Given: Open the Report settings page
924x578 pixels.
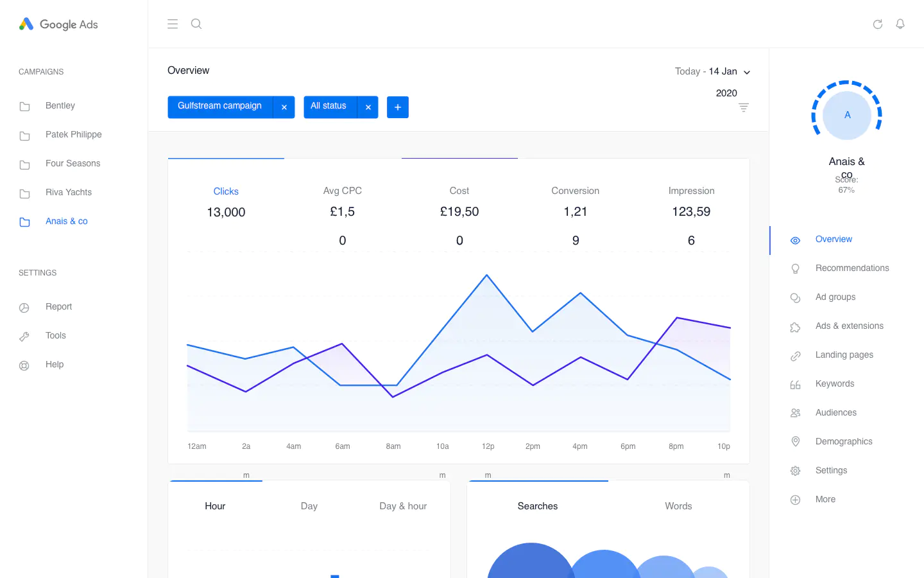Looking at the screenshot, I should (x=59, y=306).
